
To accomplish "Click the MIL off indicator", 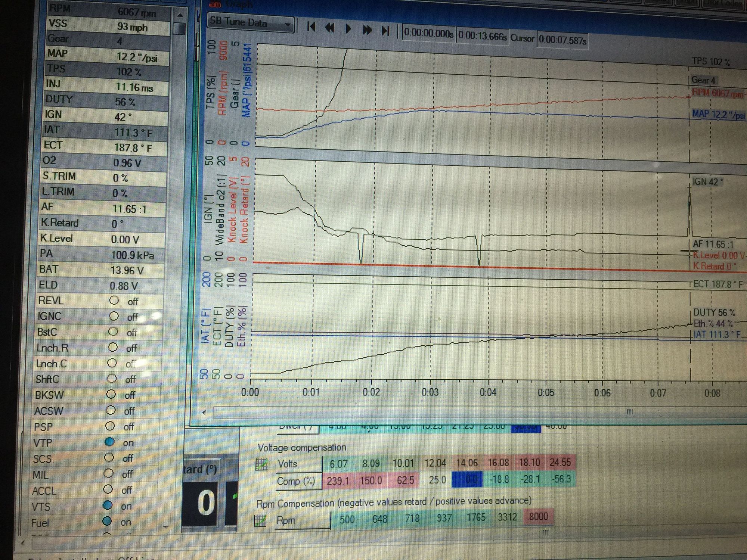I will 108,474.
